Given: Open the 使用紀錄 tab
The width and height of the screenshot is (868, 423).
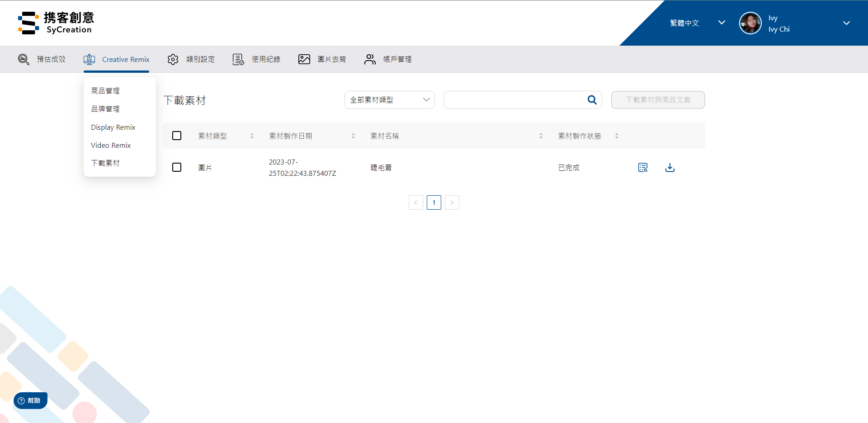Looking at the screenshot, I should (256, 59).
